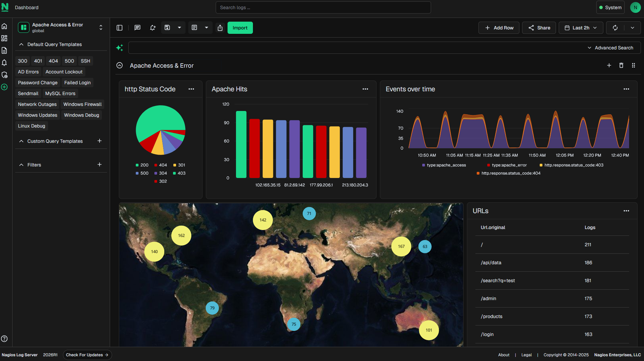Expand Advanced Search options
Screen dimensions: 644x361
pyautogui.click(x=611, y=48)
